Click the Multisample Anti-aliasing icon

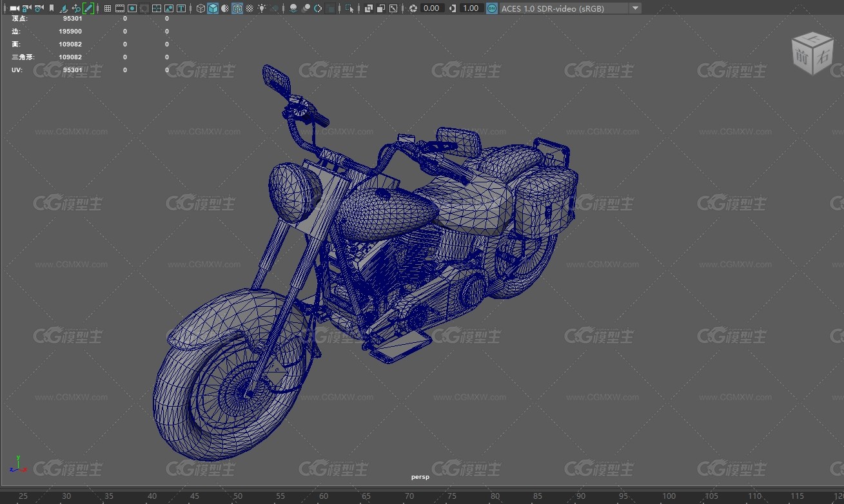tap(318, 8)
